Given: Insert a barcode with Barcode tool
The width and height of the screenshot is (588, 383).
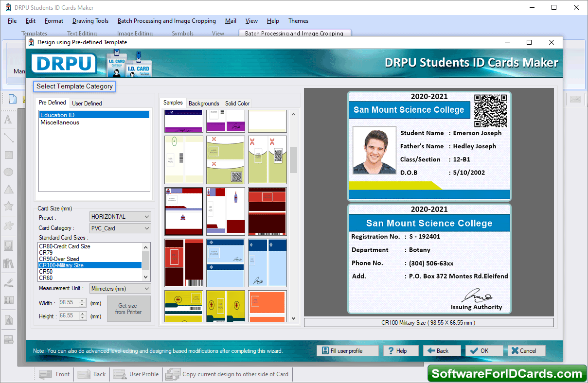Looking at the screenshot, I should click(x=8, y=300).
